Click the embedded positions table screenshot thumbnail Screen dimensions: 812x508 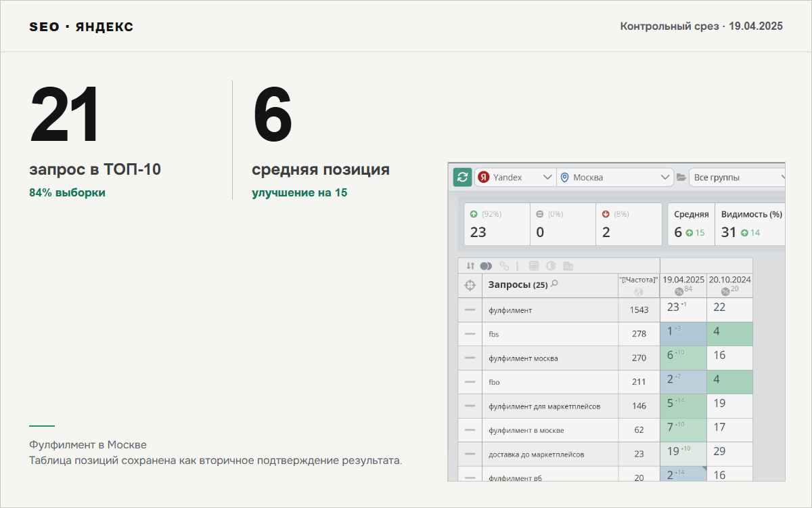tap(616, 322)
